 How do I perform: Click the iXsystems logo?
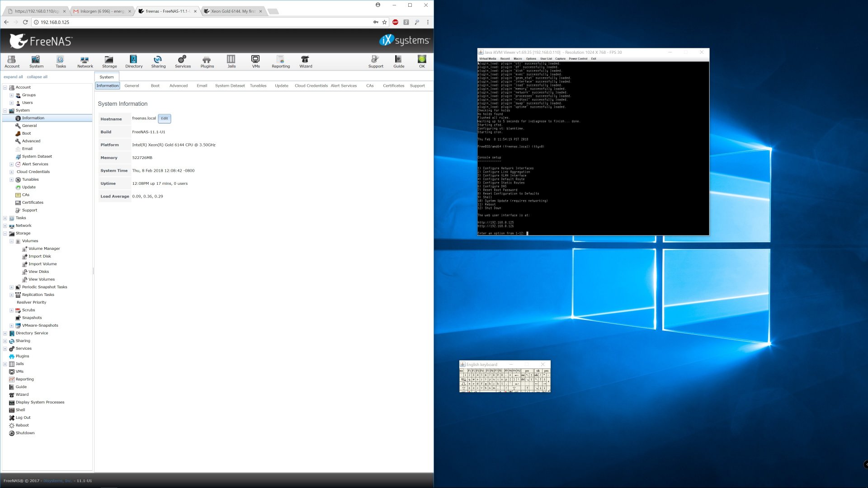tap(405, 40)
